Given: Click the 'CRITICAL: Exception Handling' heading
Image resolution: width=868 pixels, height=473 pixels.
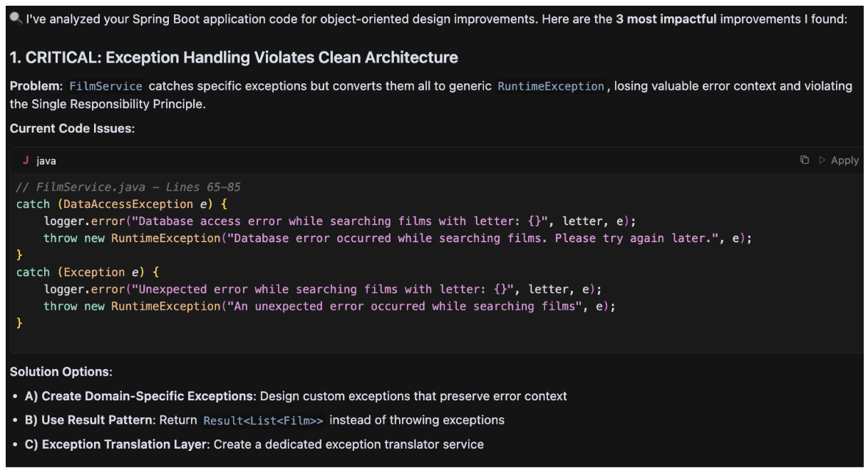Looking at the screenshot, I should [234, 57].
